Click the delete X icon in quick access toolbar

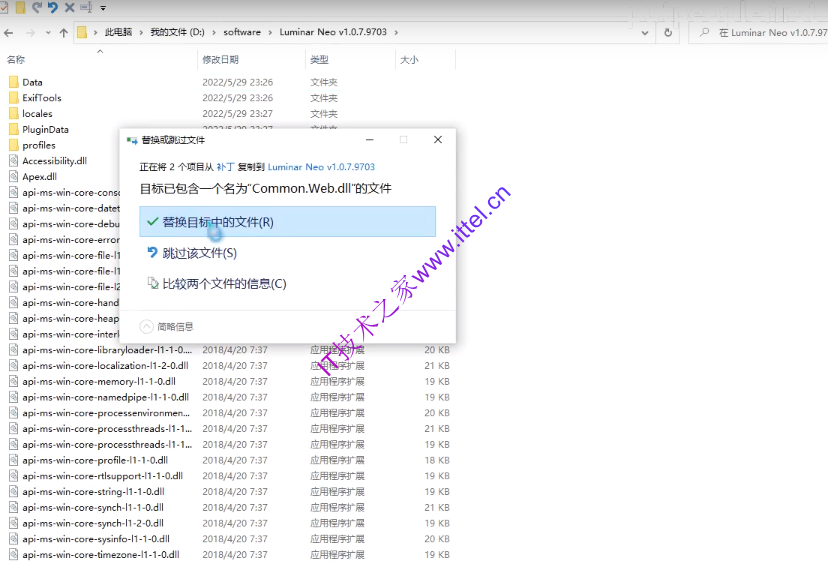(x=69, y=7)
